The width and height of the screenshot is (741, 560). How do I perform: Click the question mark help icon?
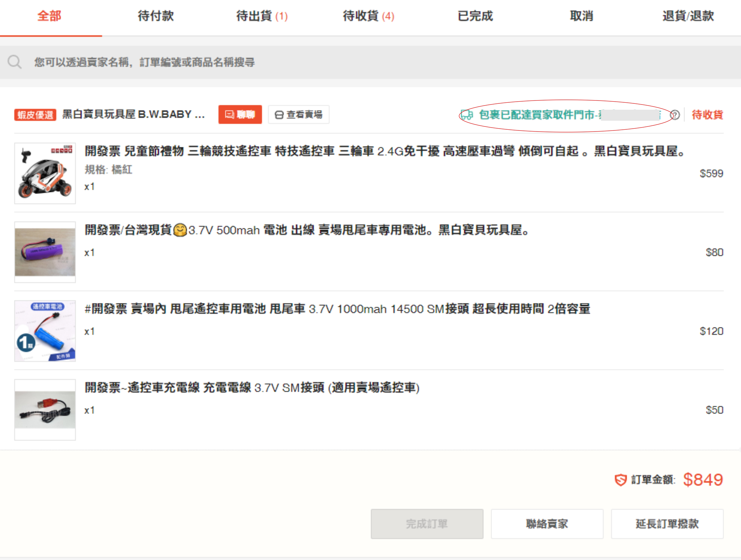[x=675, y=115]
